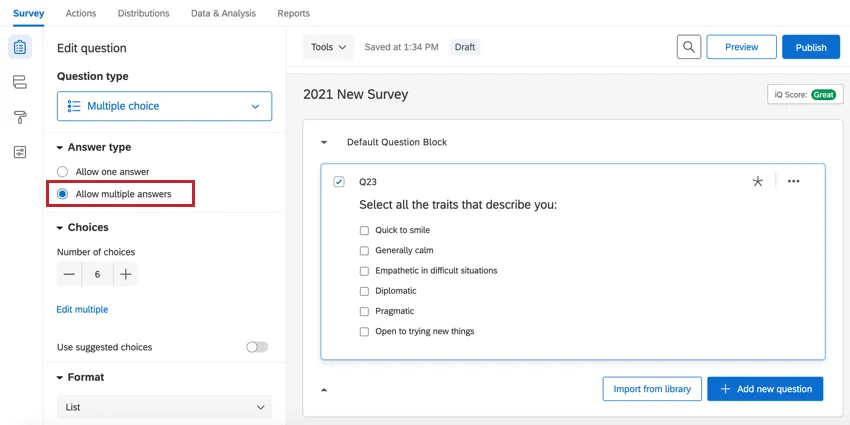Open the Survey options sliders icon

tap(20, 152)
